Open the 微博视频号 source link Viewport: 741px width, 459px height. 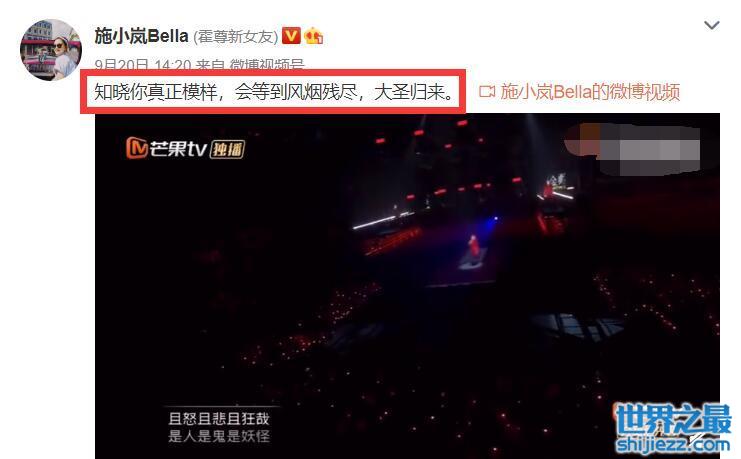(267, 65)
